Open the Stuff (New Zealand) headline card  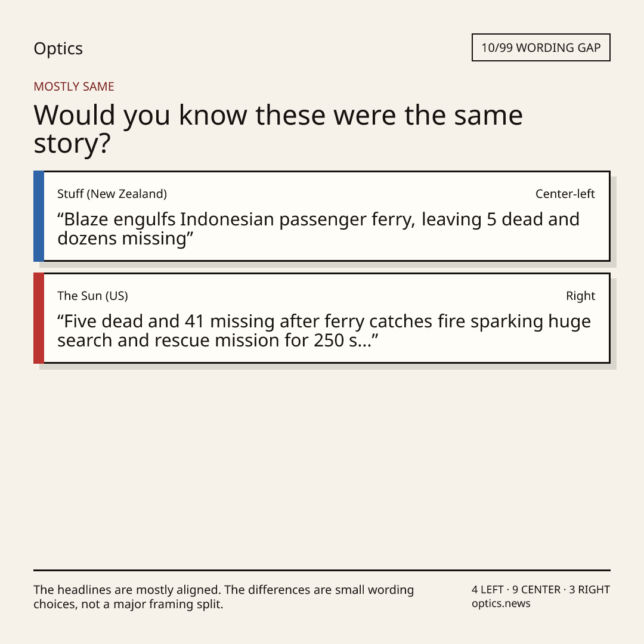pos(322,216)
